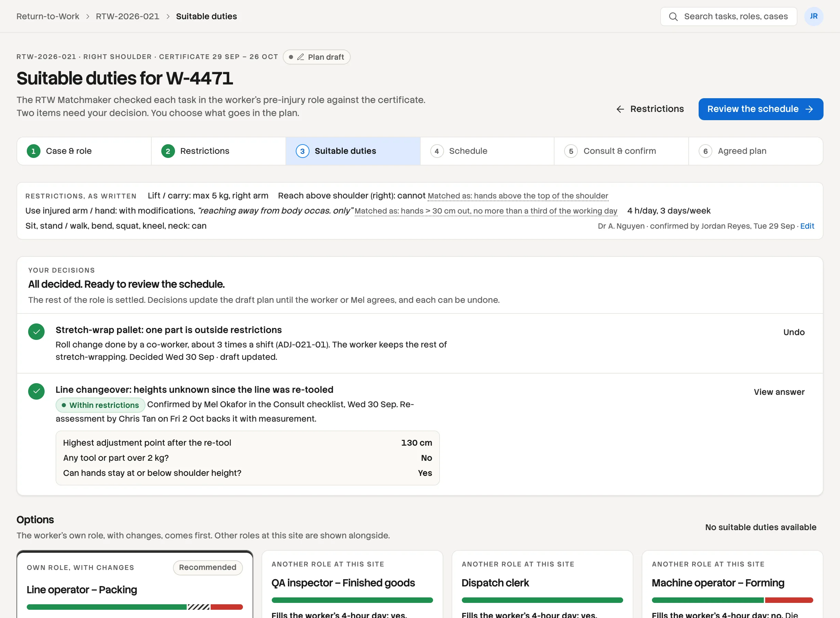The width and height of the screenshot is (840, 618).
Task: Open the Consult & confirm step
Action: [621, 151]
